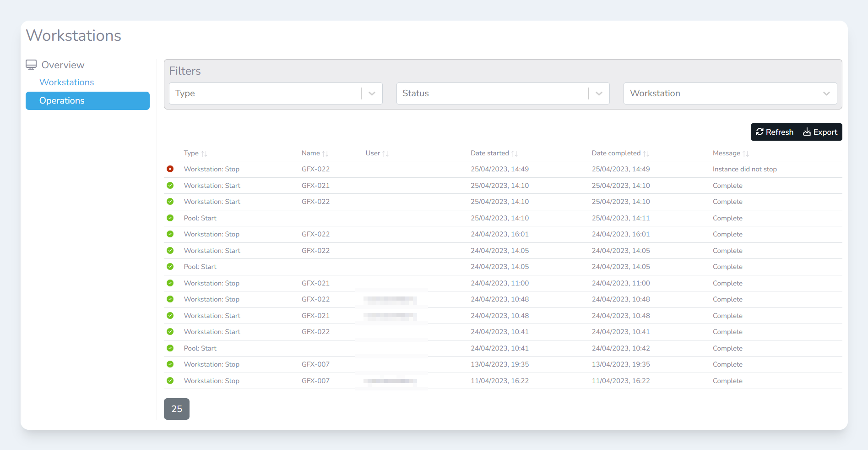Sort by Date completed arrows icon
This screenshot has width=868, height=450.
click(x=646, y=154)
